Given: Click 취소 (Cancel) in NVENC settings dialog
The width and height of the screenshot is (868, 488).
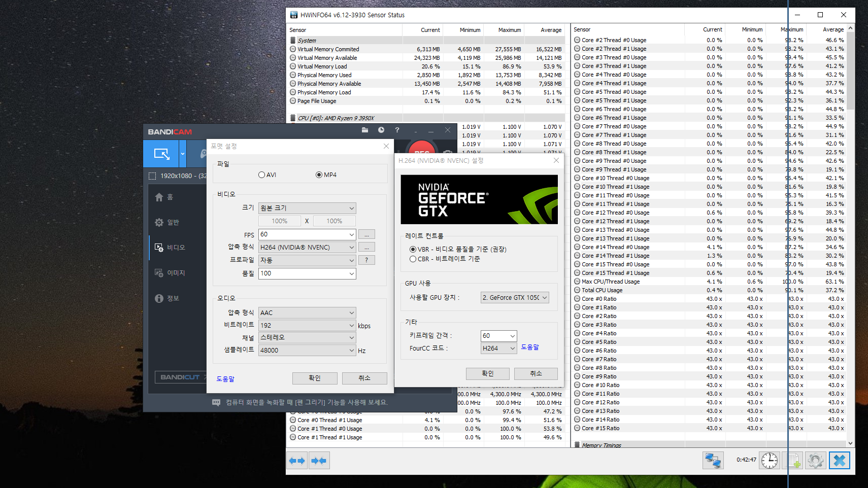Looking at the screenshot, I should [536, 373].
